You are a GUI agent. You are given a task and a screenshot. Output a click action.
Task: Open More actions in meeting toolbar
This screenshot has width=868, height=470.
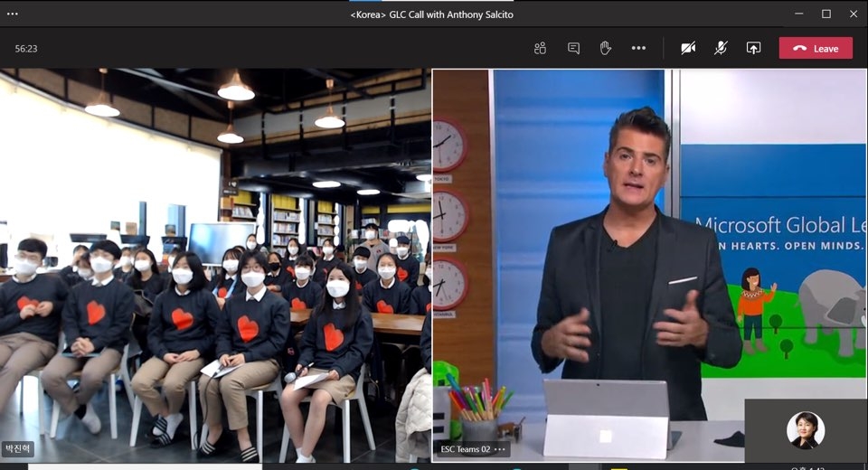tap(638, 48)
